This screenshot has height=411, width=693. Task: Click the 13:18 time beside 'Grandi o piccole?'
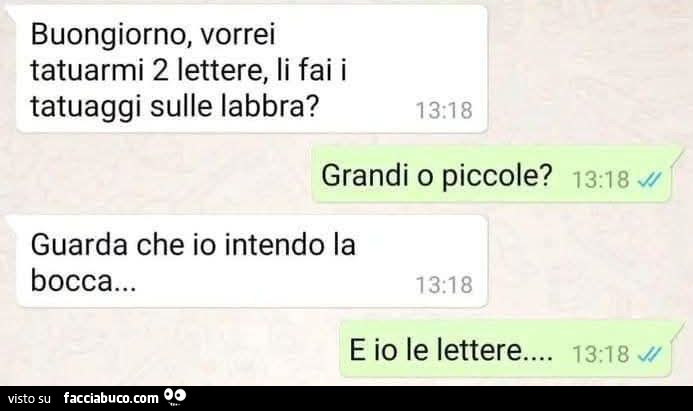pyautogui.click(x=600, y=179)
